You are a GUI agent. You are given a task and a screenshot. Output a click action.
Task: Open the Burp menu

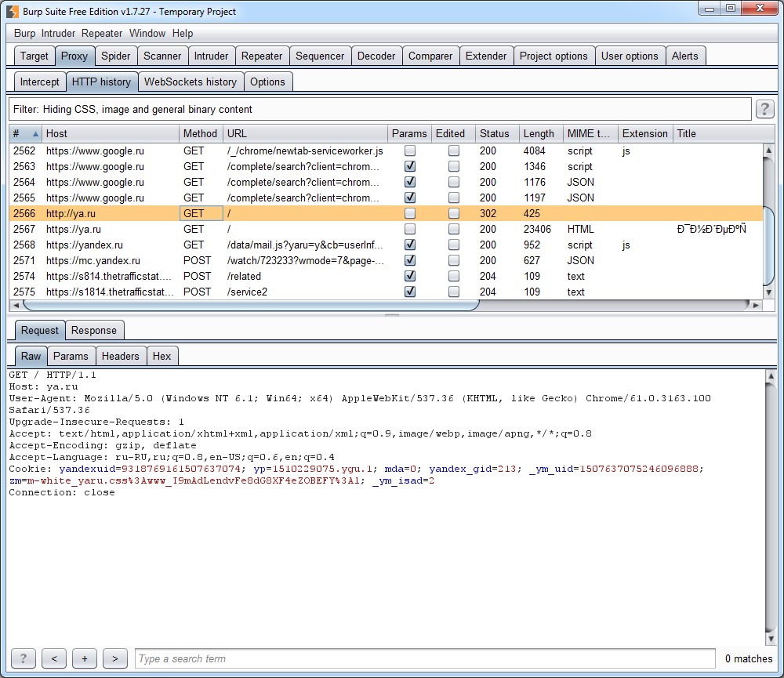[x=24, y=34]
